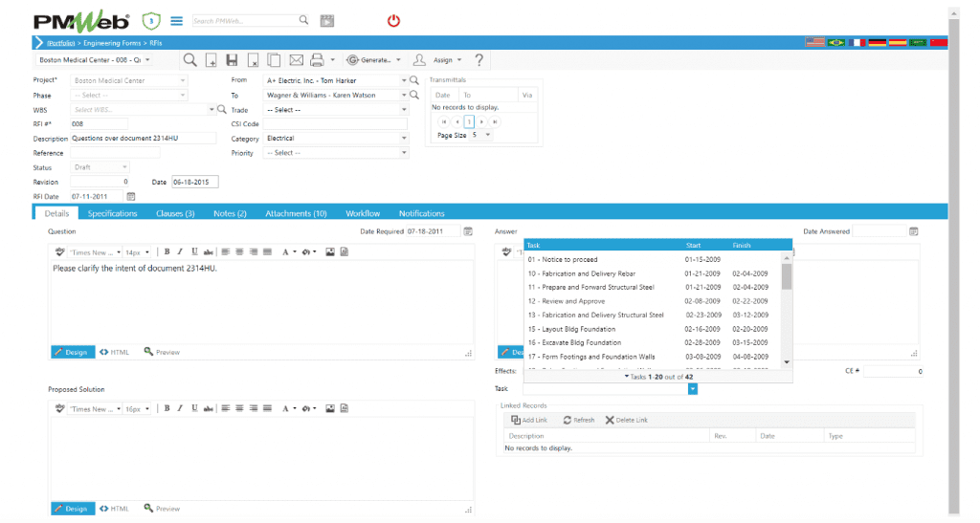Open the Phase select dropdown

pos(183,96)
